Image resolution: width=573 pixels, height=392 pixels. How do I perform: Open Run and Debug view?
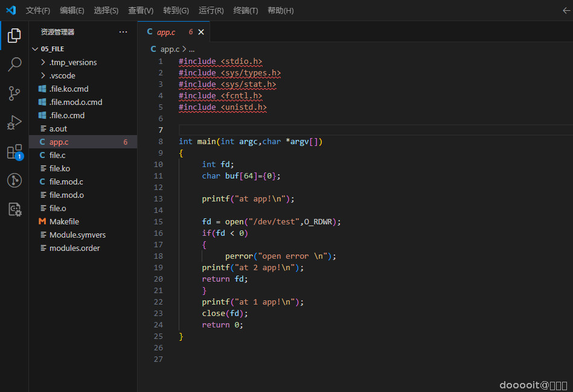(x=14, y=122)
